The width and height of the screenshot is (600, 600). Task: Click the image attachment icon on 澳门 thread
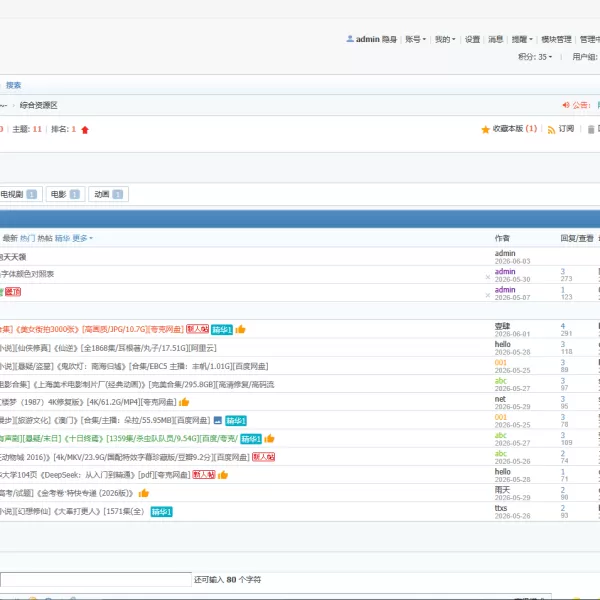pyautogui.click(x=218, y=420)
